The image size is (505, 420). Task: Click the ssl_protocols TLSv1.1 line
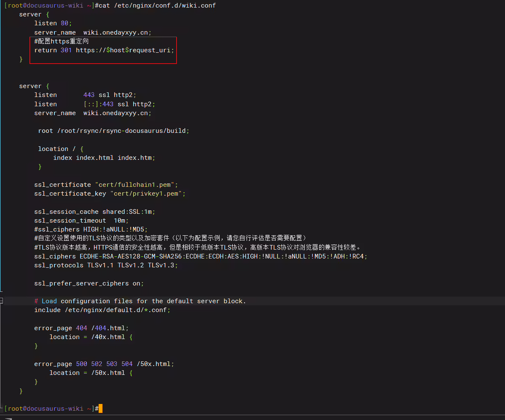click(106, 265)
